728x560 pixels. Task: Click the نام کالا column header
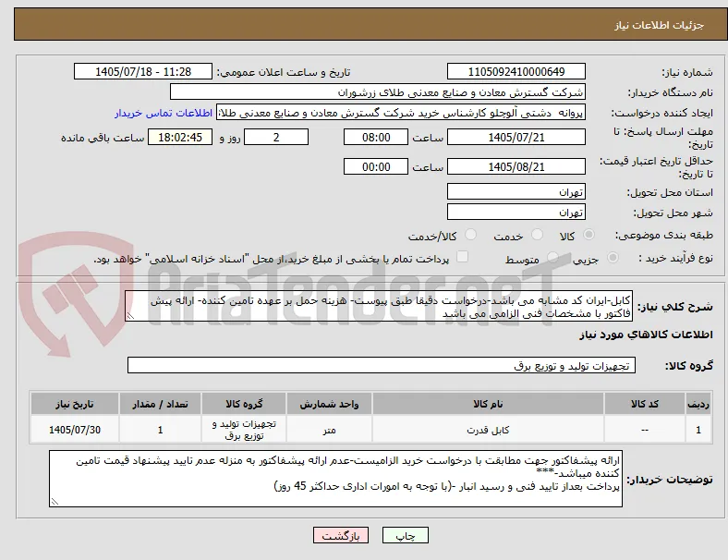488,404
